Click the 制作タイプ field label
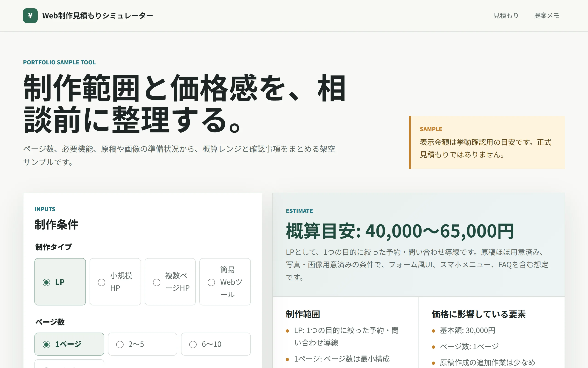This screenshot has width=588, height=368. pos(54,247)
